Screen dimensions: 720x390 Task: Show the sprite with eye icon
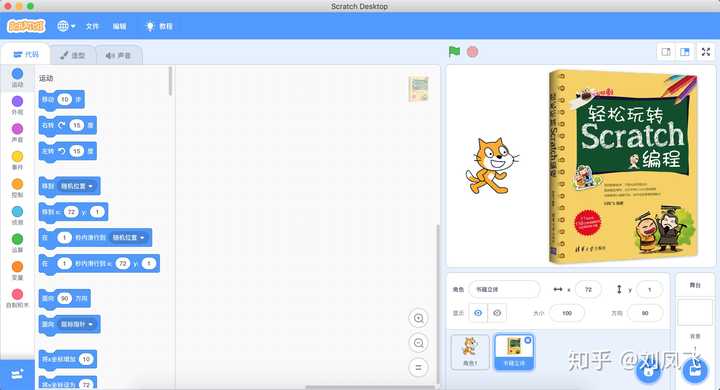click(478, 313)
